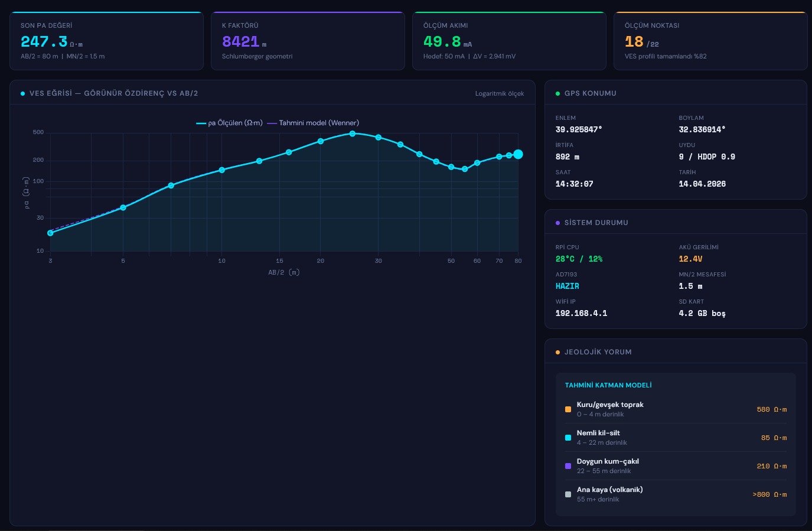
Task: Hide the Tahmini model (Wenner) series
Action: [313, 123]
